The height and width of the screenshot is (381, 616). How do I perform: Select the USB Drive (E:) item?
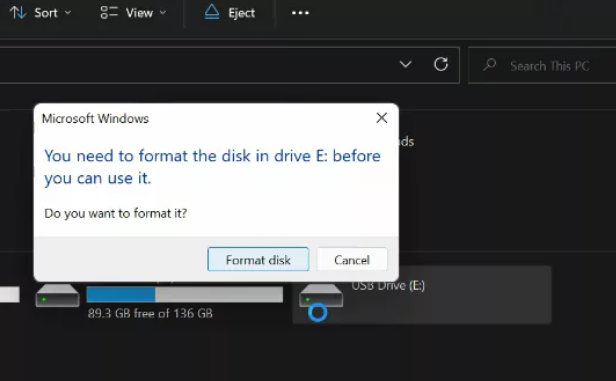click(422, 295)
